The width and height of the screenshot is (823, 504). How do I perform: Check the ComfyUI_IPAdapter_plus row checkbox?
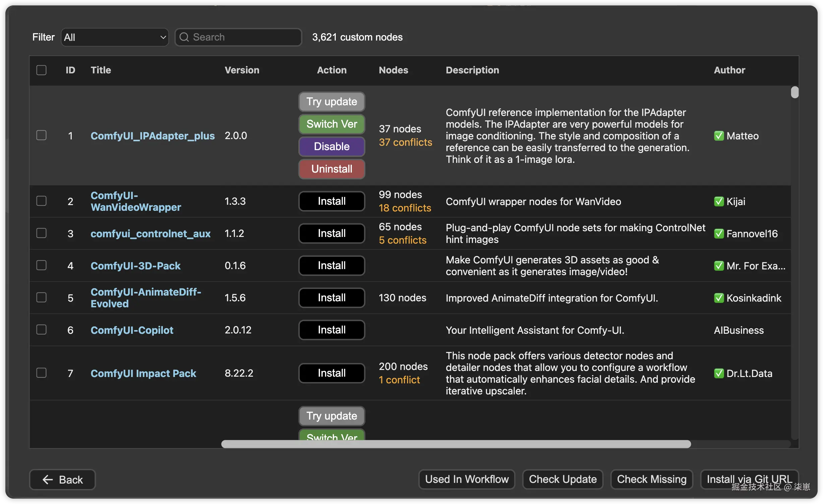point(41,135)
